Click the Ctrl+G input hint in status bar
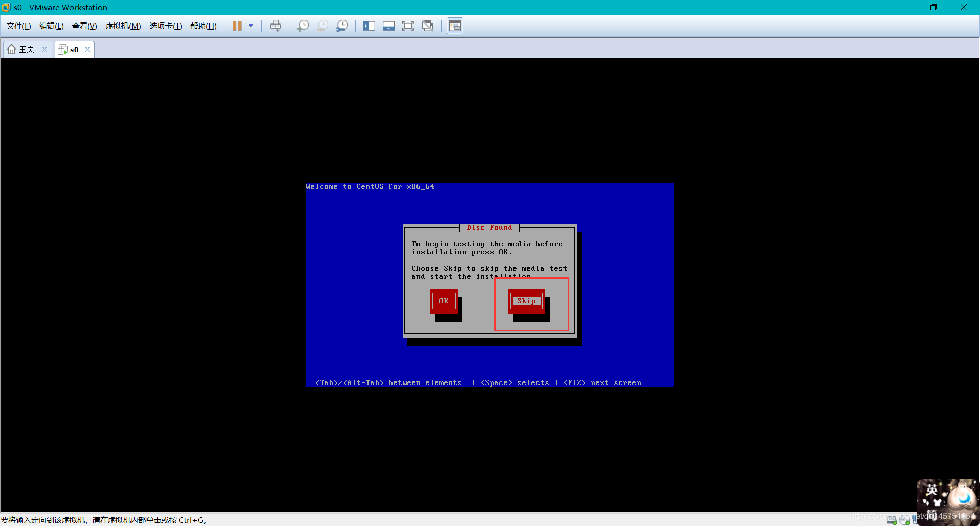Viewport: 980px width, 526px height. pos(104,520)
